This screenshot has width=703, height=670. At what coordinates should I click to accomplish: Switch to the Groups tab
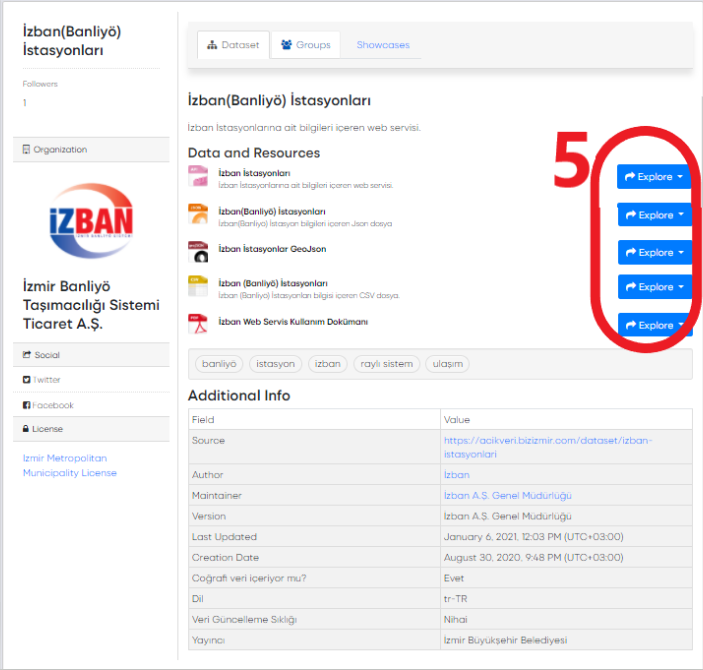305,45
